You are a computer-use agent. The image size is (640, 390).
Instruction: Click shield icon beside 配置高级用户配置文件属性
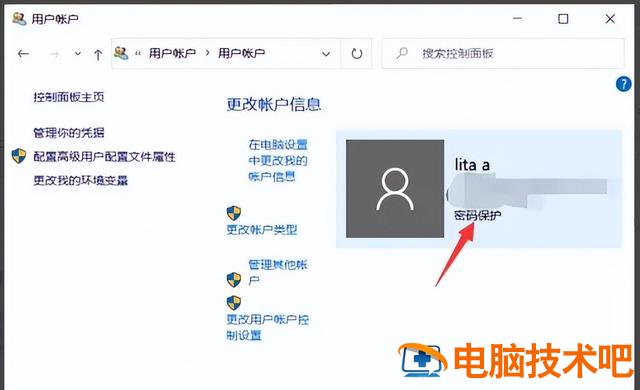(19, 156)
